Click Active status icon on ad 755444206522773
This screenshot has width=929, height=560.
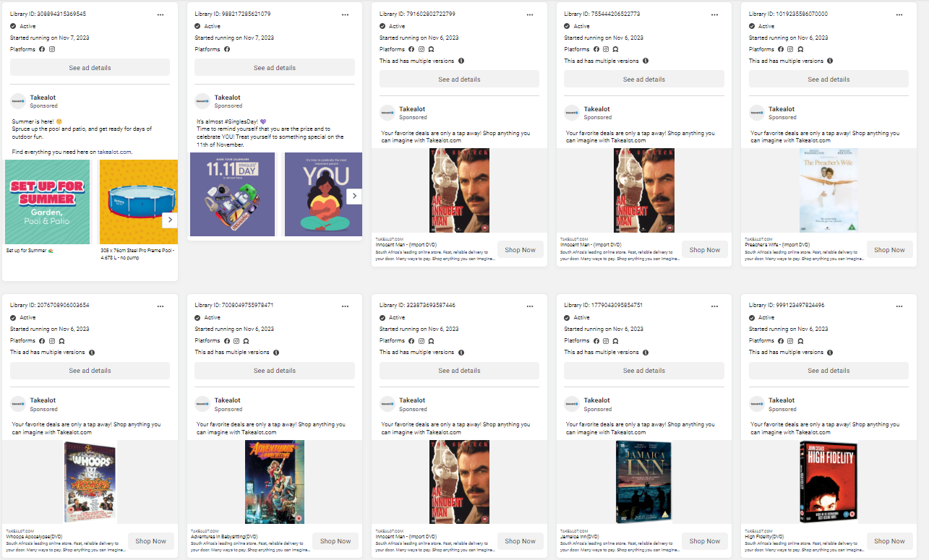568,26
